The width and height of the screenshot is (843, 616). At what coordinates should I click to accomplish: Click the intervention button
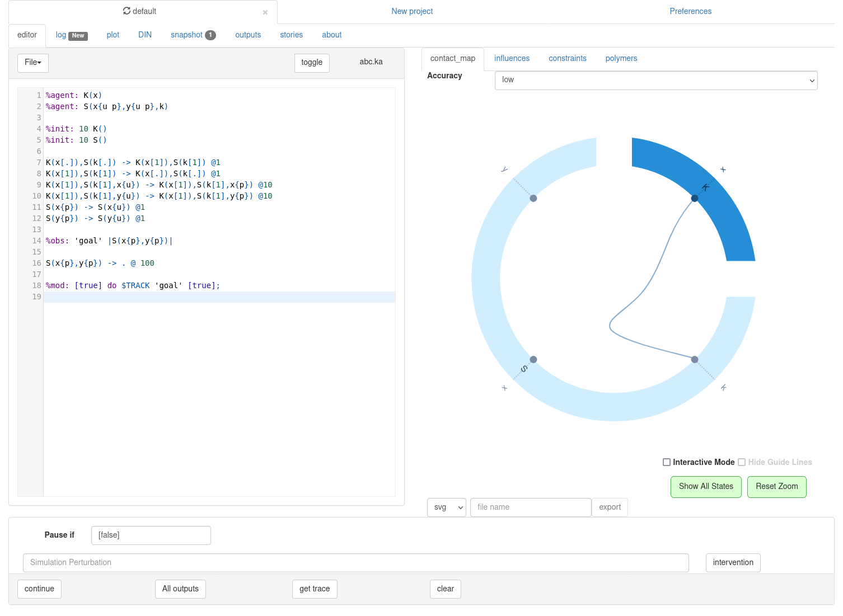[733, 563]
